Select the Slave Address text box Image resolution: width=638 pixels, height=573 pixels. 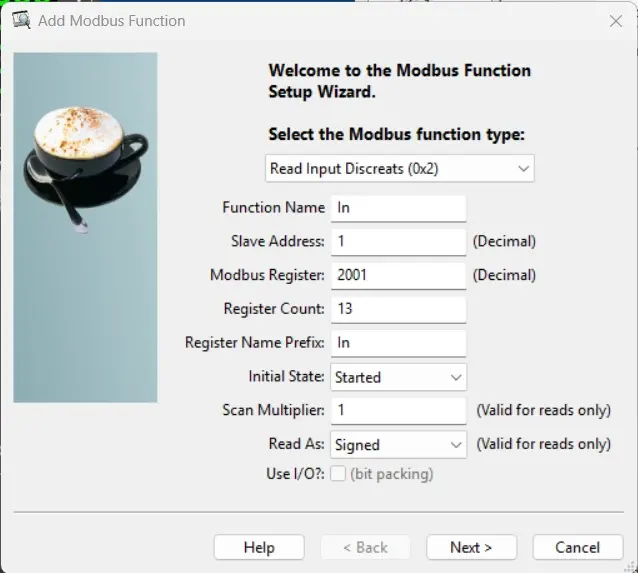[x=398, y=242]
